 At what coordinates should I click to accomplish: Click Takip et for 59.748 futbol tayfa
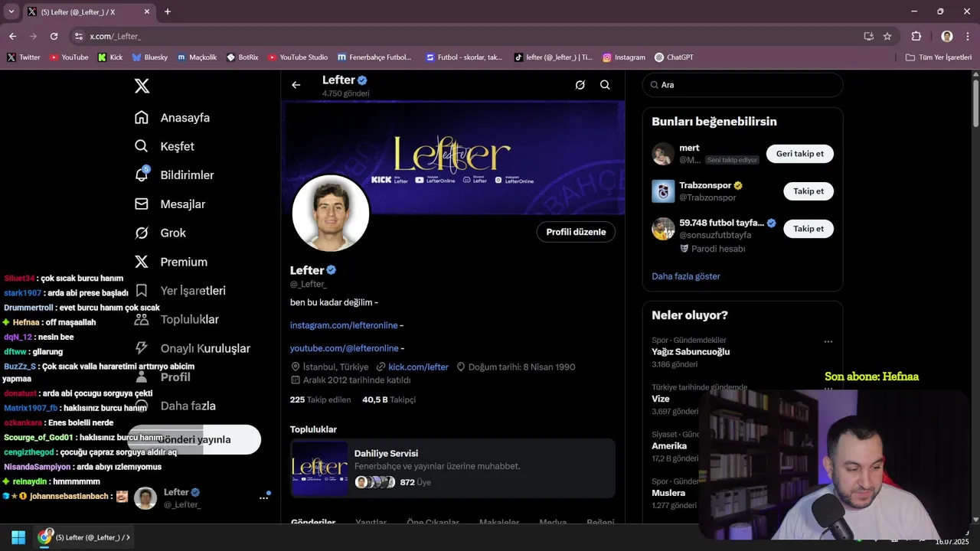click(808, 229)
